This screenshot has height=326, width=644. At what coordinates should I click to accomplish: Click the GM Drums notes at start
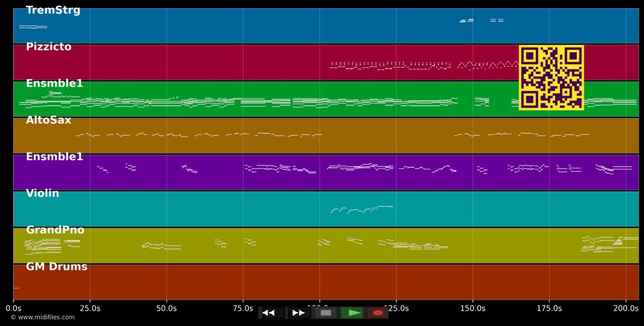click(16, 288)
